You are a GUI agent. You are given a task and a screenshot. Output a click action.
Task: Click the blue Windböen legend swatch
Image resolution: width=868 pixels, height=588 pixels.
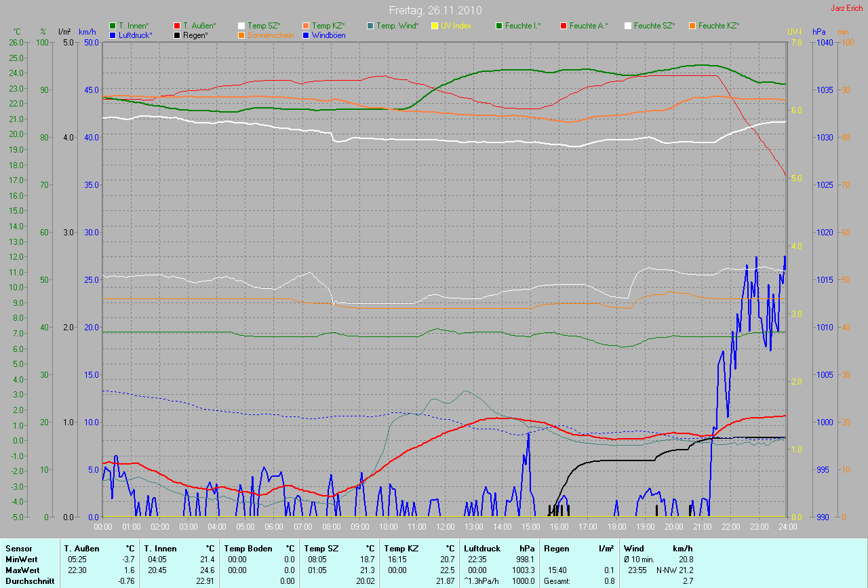(306, 35)
